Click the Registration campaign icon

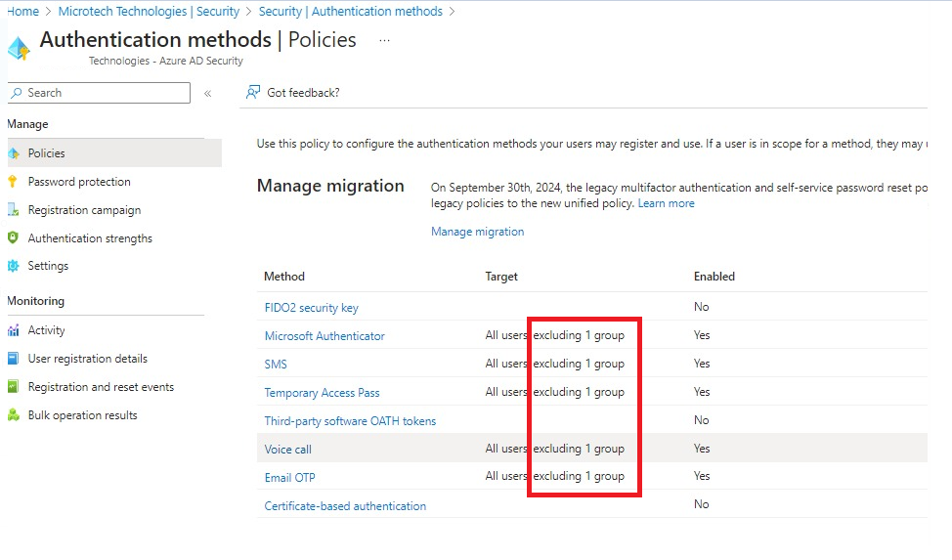coord(13,210)
